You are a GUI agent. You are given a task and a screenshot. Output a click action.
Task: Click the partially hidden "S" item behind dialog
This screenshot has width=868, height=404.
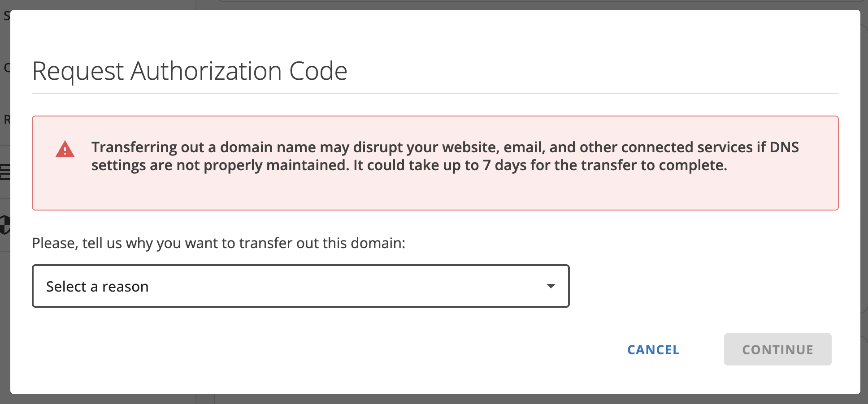[x=6, y=16]
